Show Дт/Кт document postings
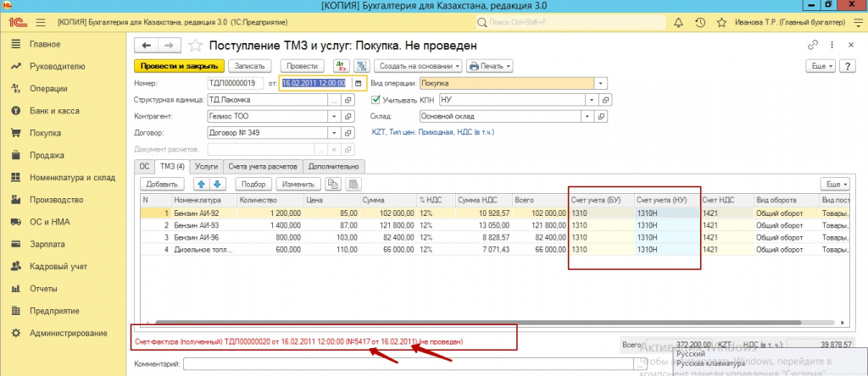The image size is (868, 376). coord(341,66)
